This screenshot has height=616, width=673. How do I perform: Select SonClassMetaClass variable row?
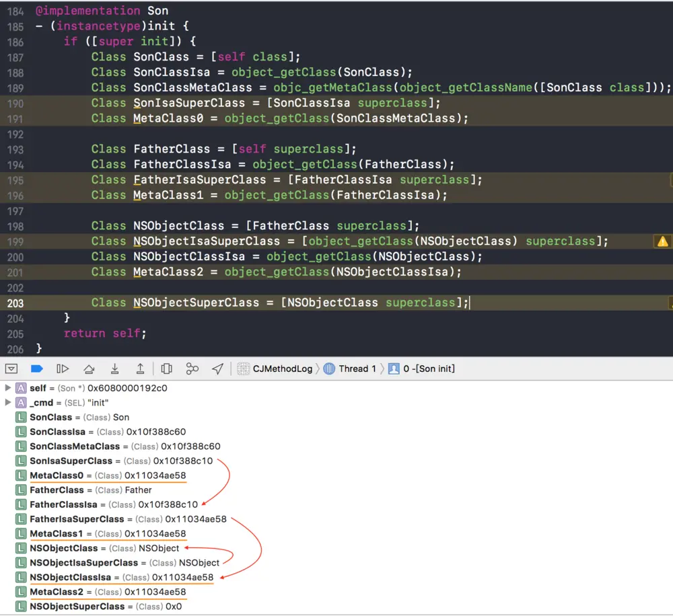tap(118, 446)
